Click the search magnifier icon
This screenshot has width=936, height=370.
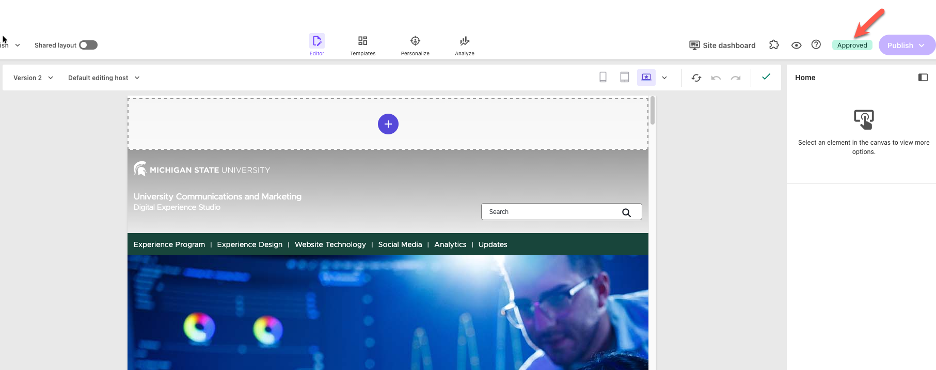(626, 212)
